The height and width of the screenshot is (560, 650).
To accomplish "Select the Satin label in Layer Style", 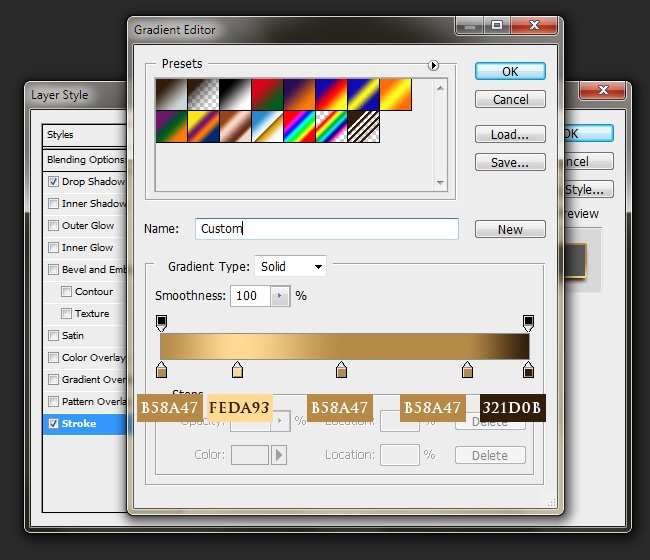I will click(73, 335).
